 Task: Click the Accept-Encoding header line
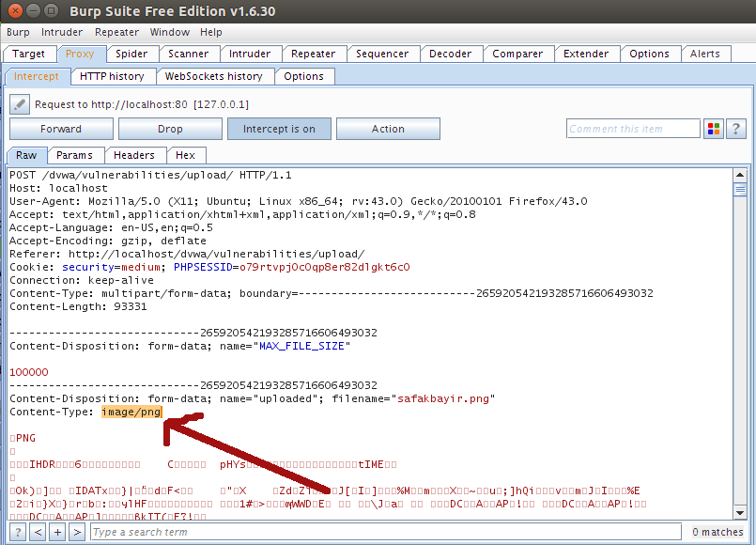pos(108,241)
